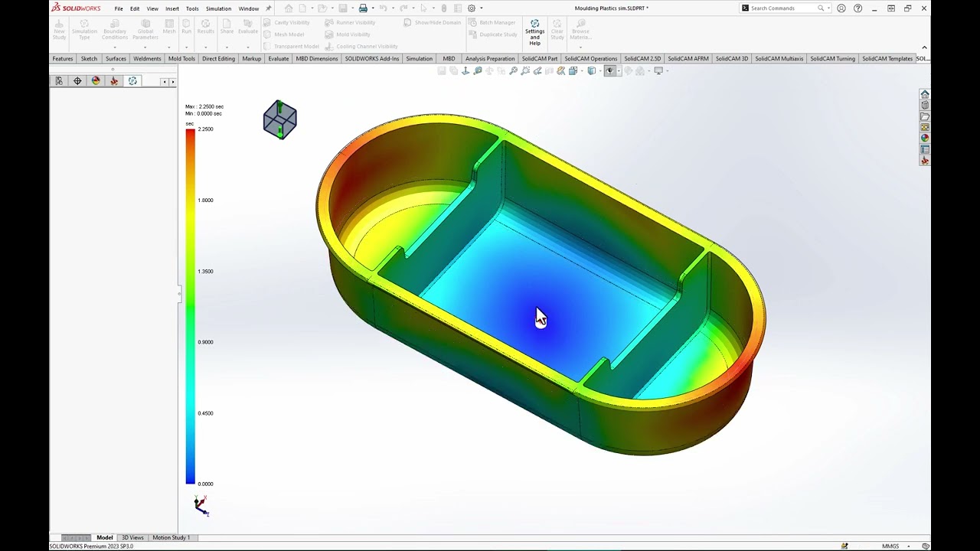The image size is (980, 551).
Task: Switch to the SolidCAM Operations tab
Action: (x=590, y=59)
